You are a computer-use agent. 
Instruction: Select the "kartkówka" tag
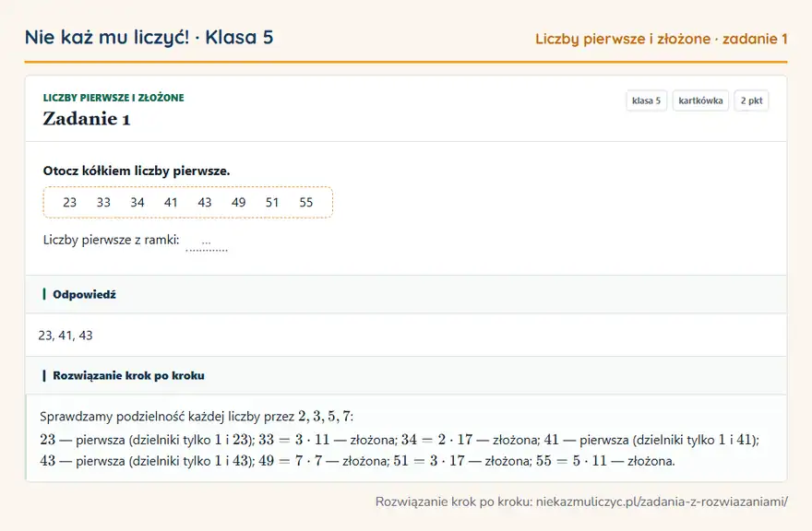point(700,100)
